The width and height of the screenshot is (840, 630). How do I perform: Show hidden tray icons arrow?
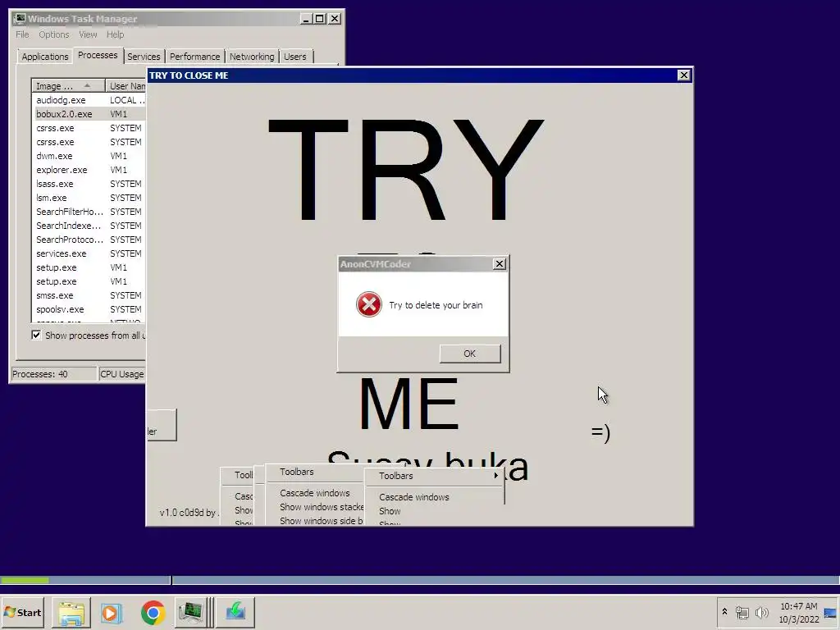724,612
